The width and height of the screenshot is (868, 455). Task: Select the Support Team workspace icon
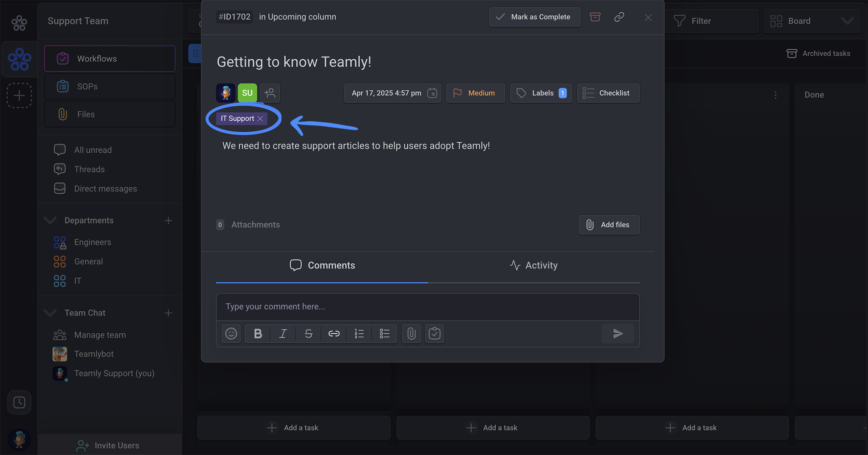20,59
